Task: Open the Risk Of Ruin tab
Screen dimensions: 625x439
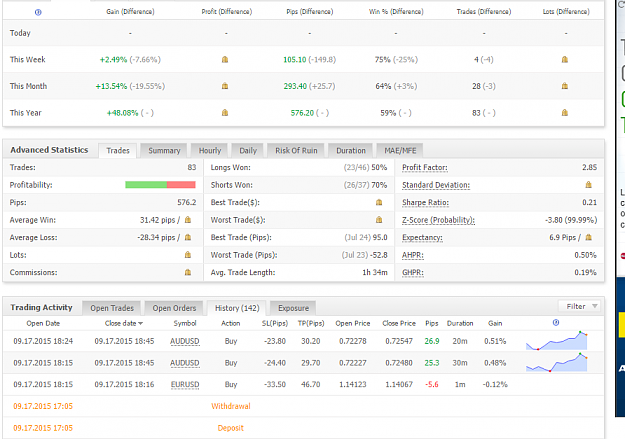Action: pyautogui.click(x=296, y=151)
